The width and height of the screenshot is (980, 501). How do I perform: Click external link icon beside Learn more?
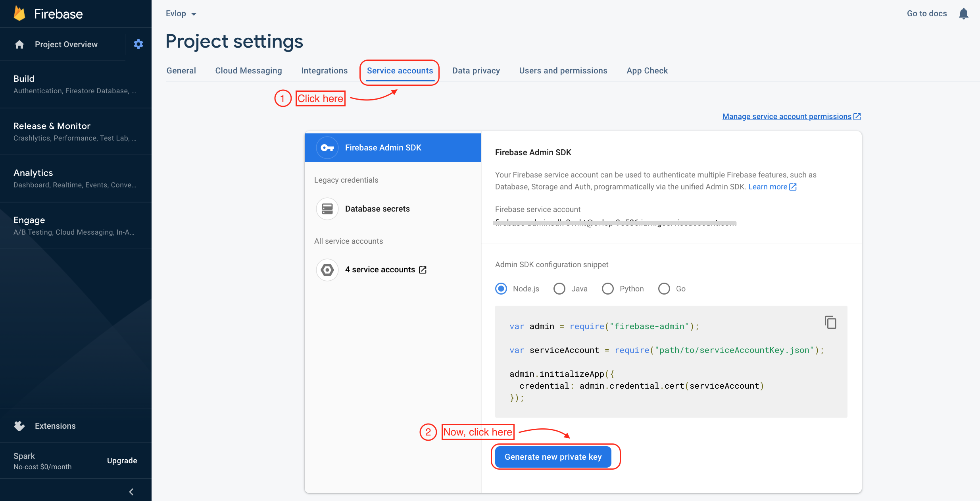[x=793, y=187]
